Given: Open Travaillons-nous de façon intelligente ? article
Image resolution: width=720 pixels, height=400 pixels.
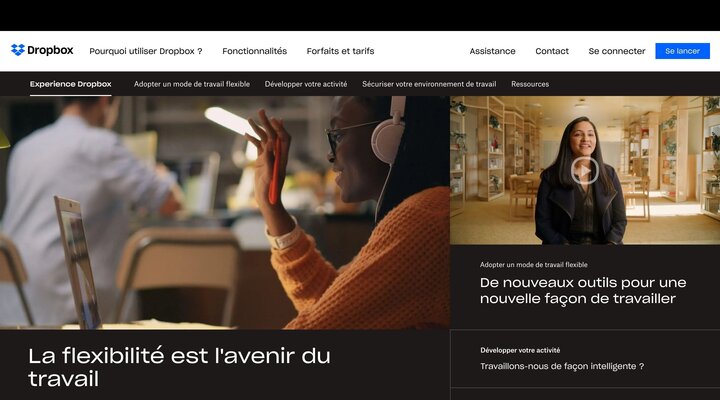Looking at the screenshot, I should pyautogui.click(x=562, y=366).
